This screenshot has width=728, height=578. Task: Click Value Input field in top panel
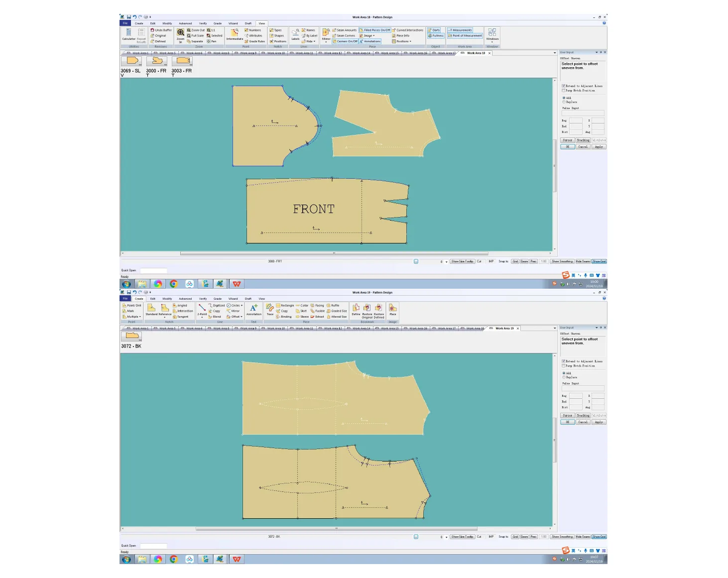tap(583, 113)
